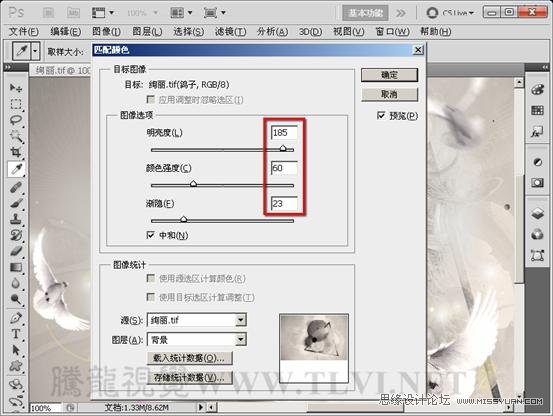Open the Channels panel icon
553x416 pixels.
[x=537, y=234]
